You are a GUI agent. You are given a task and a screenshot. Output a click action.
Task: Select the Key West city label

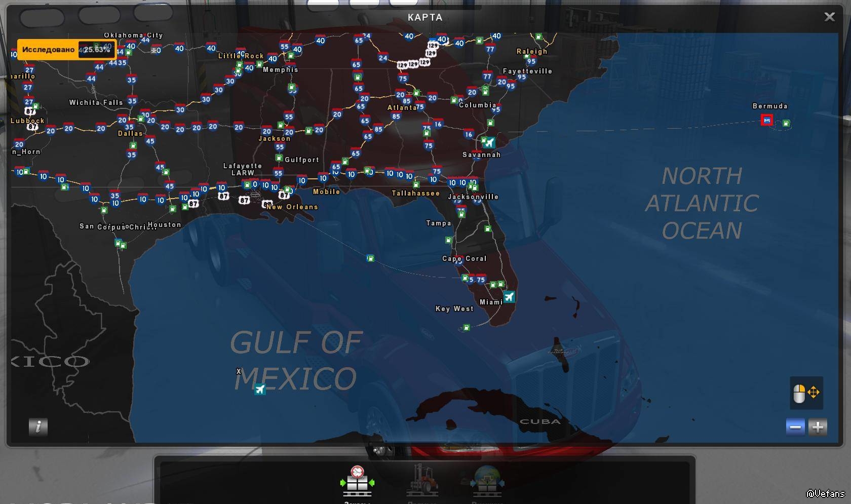(454, 308)
